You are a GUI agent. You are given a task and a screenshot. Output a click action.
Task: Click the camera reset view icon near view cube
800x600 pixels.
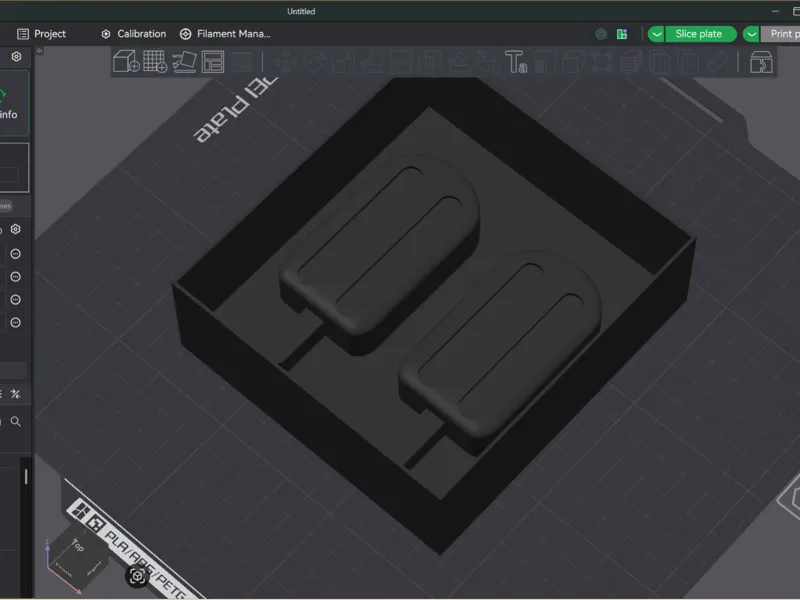[137, 577]
